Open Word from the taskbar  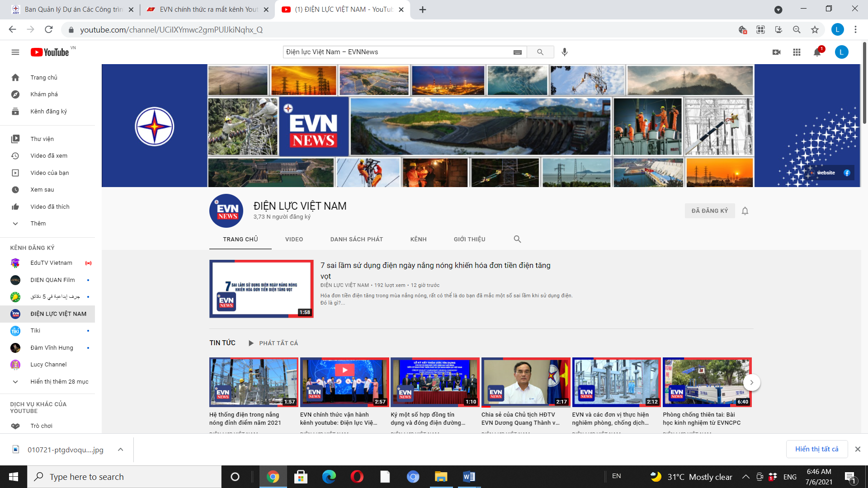pos(469,477)
